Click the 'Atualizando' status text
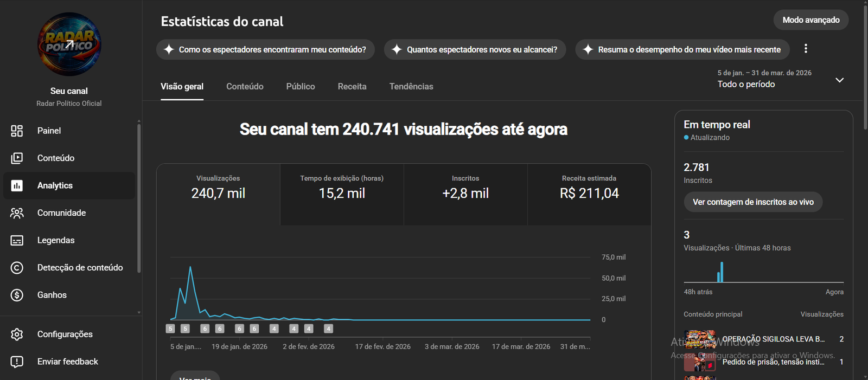The image size is (868, 380). 710,138
